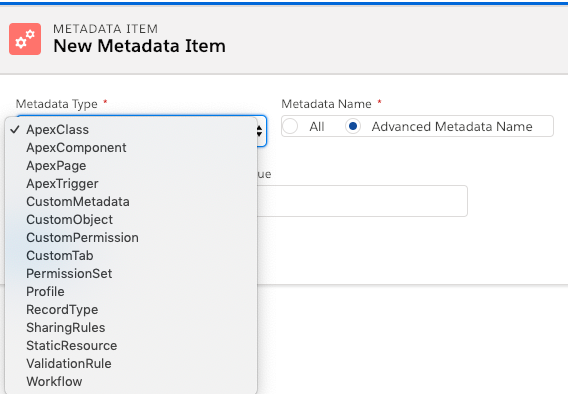The image size is (568, 394).
Task: Select SharingRules in the dropdown
Action: click(x=131, y=328)
